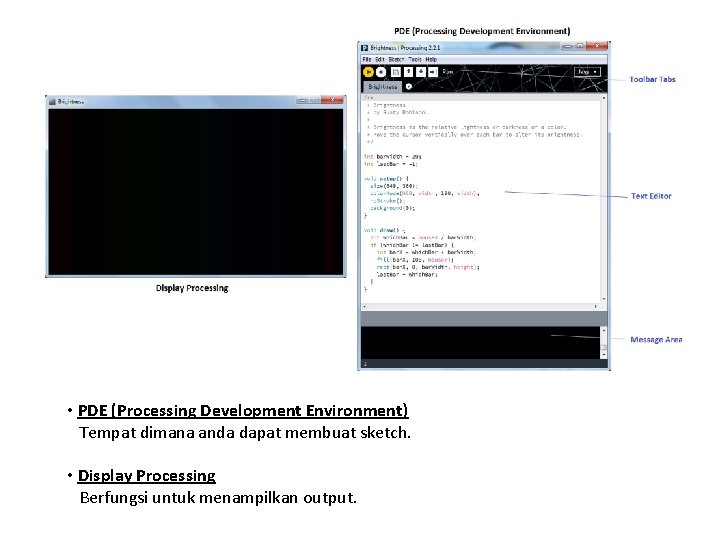
Task: Open the tab menu arrow beside the Brightness tab
Action: tap(409, 86)
